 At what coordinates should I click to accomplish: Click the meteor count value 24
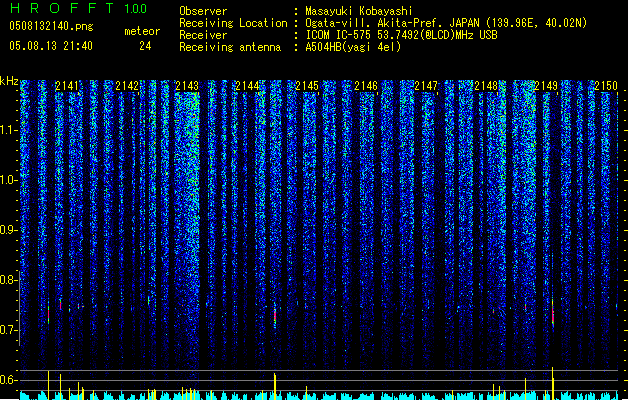(145, 46)
